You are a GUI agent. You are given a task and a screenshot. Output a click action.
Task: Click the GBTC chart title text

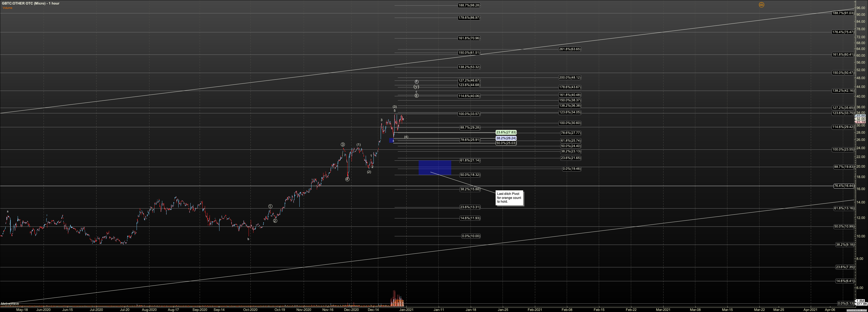coord(30,3)
